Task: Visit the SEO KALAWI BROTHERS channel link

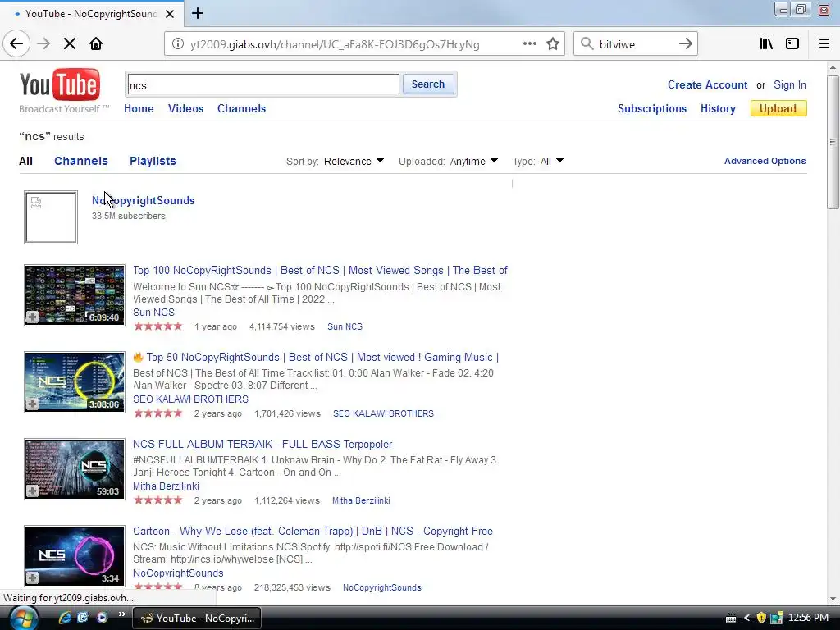Action: [x=190, y=399]
